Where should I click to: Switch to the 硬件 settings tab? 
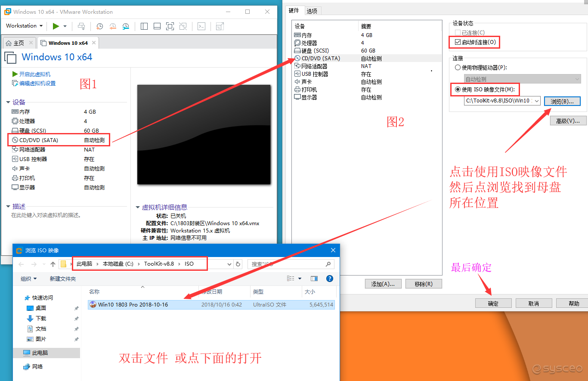pos(294,11)
